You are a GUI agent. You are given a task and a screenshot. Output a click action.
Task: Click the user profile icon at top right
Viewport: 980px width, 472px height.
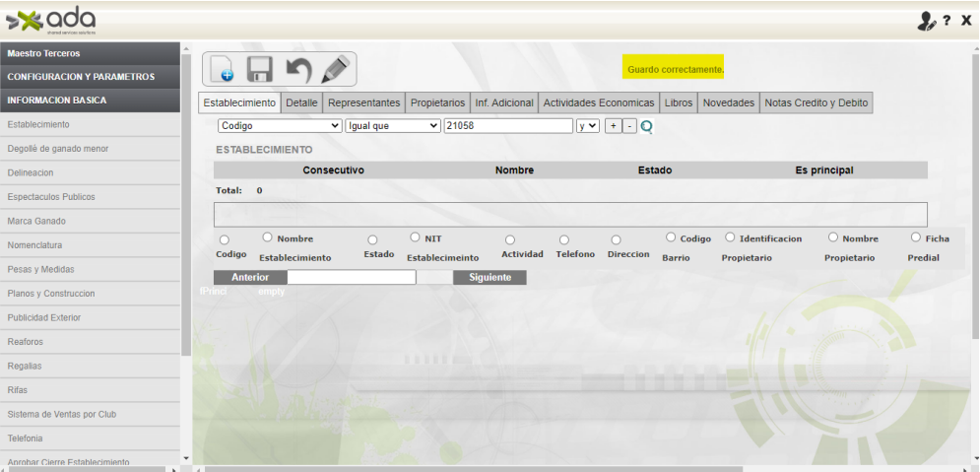923,22
